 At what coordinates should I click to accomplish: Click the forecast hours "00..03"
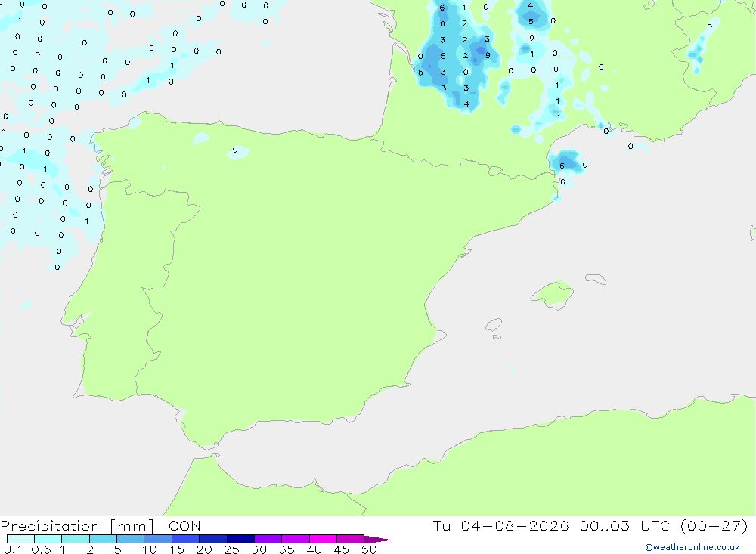(x=605, y=525)
